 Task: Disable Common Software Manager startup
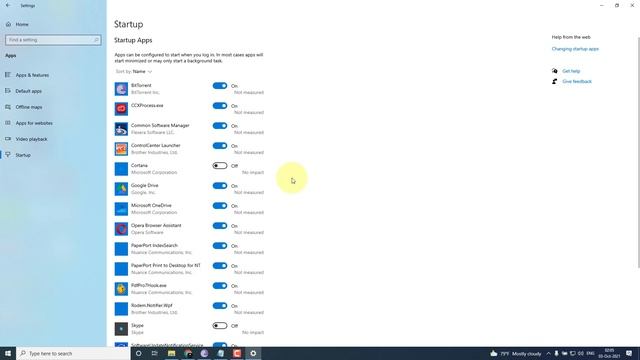click(x=220, y=126)
